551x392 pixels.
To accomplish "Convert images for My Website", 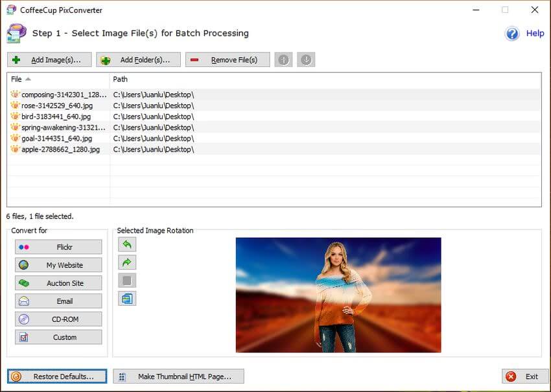I will (x=58, y=265).
